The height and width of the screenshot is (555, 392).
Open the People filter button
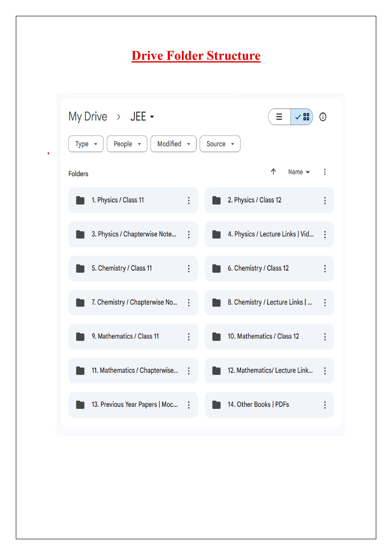[x=127, y=144]
